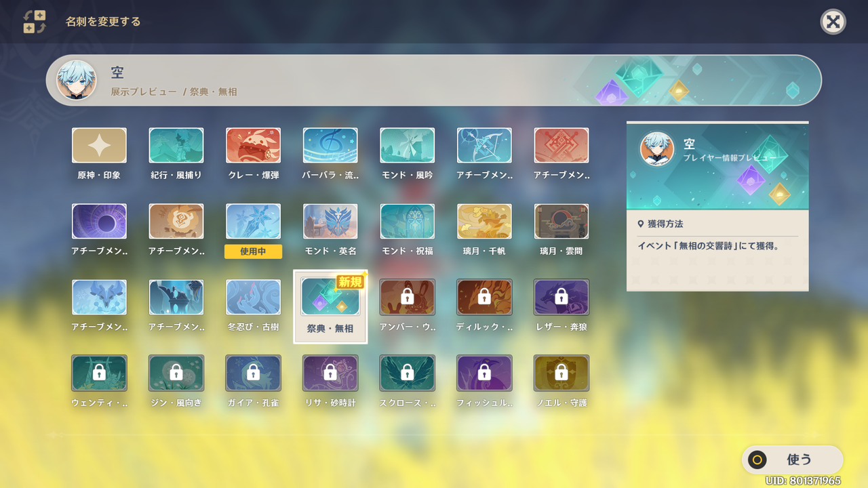Select the locked レザー・奔狼 namecard
The width and height of the screenshot is (868, 488).
pos(561,298)
